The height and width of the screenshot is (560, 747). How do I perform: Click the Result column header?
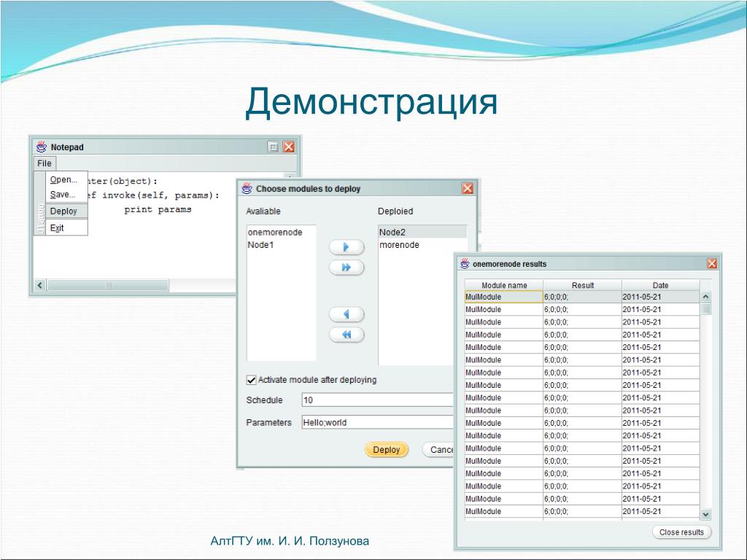coord(583,285)
